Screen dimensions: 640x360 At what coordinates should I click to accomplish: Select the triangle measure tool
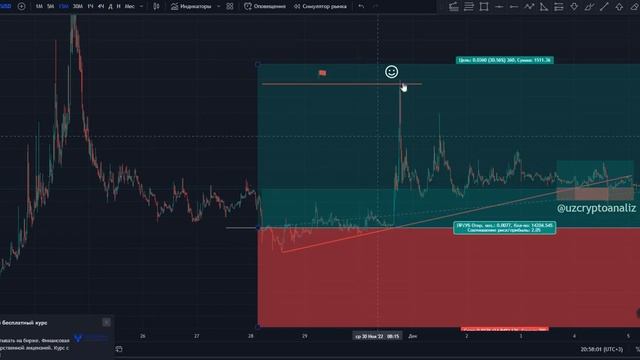tap(544, 7)
